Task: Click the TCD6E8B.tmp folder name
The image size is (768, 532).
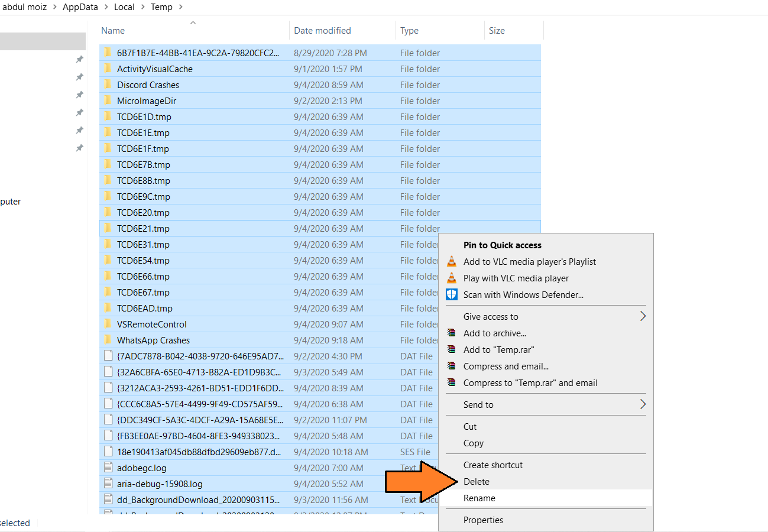Action: click(x=144, y=180)
